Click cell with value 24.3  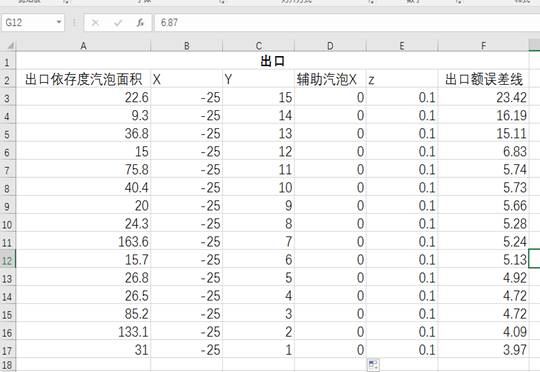(x=83, y=224)
